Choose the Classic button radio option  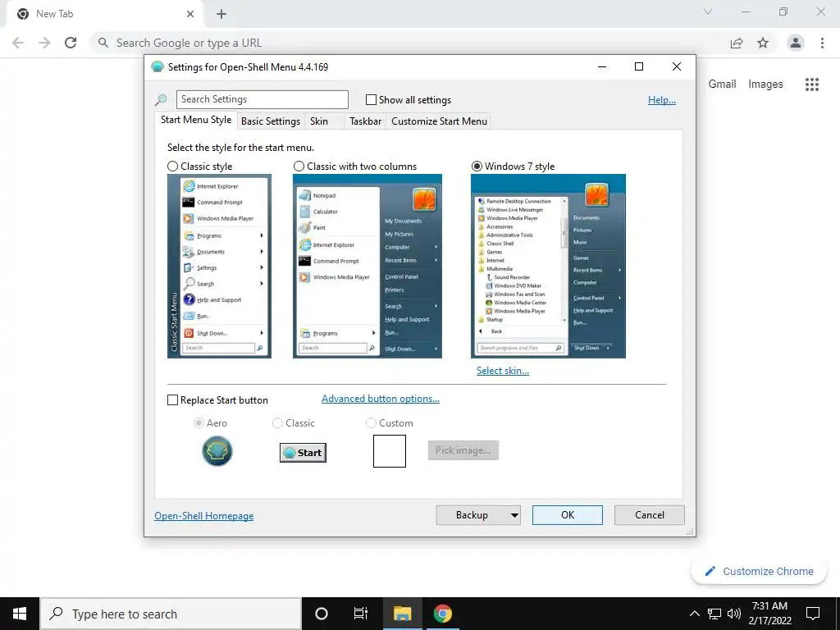[277, 423]
